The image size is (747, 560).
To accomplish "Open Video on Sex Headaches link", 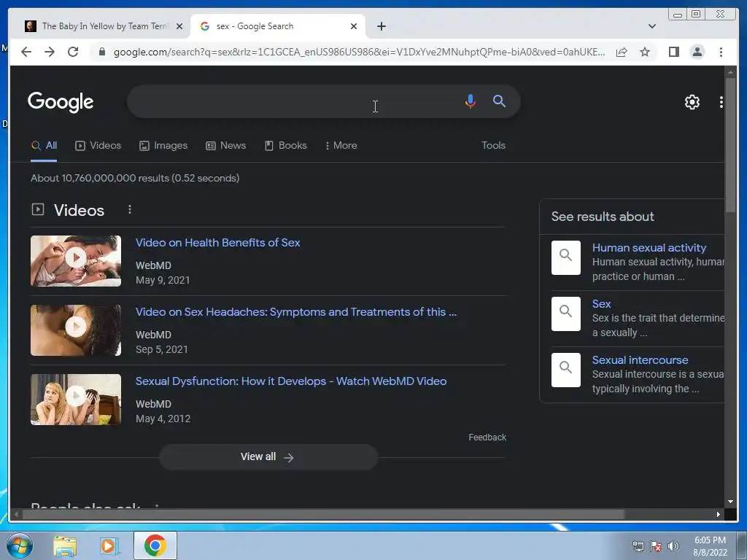I will [x=296, y=312].
